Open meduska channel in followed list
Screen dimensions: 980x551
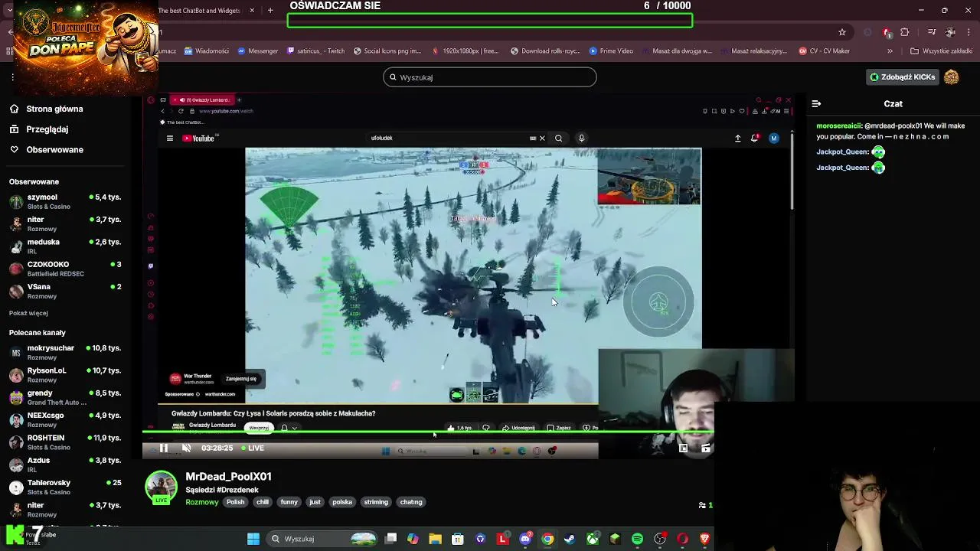pos(65,246)
